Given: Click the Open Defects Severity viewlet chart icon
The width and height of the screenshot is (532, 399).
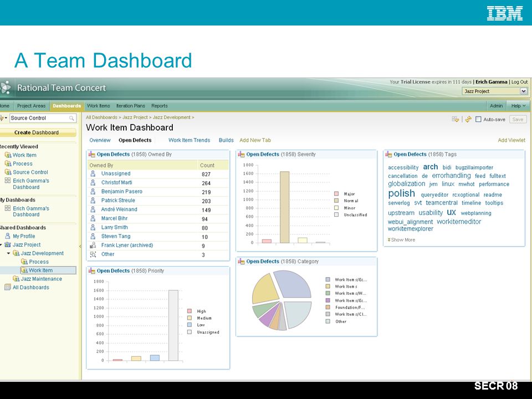Looking at the screenshot, I should tap(241, 155).
